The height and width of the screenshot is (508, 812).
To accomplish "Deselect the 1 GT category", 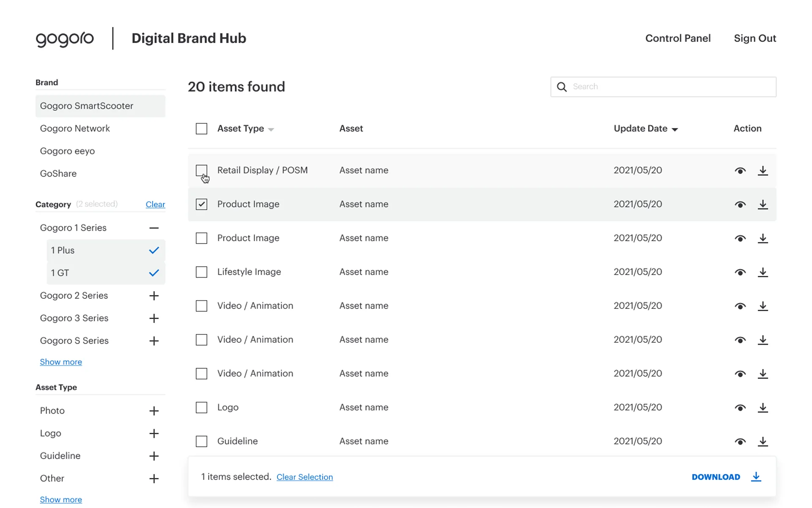I will pos(106,273).
